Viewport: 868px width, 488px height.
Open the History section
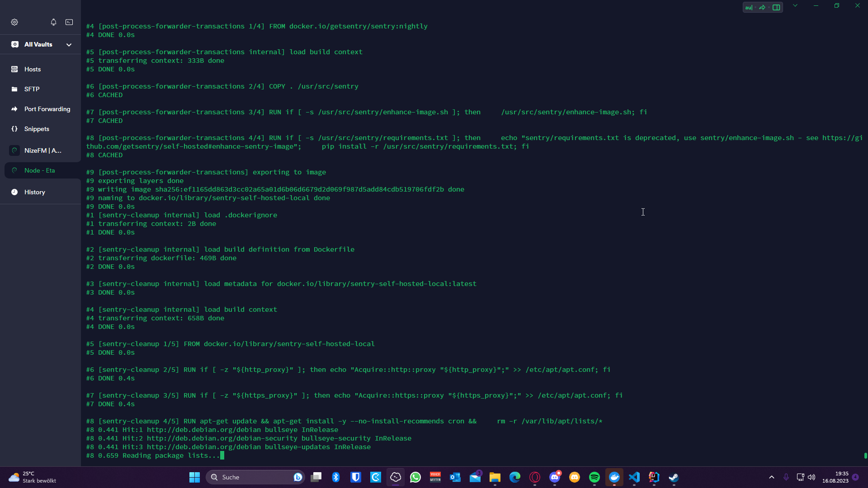point(34,192)
